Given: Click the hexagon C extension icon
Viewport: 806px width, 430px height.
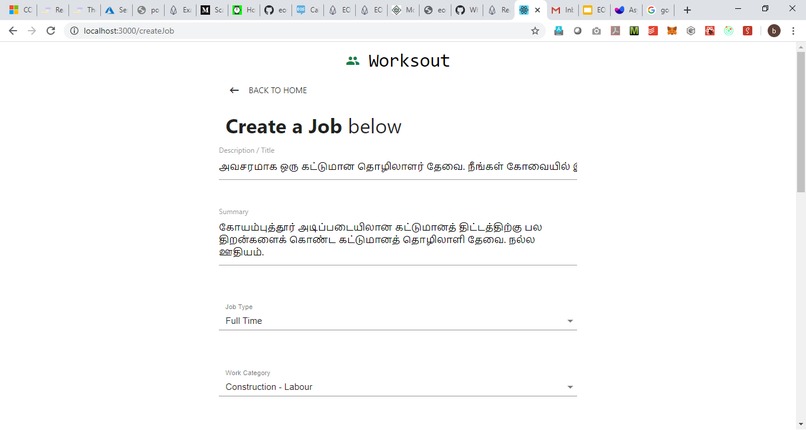Looking at the screenshot, I should 691,31.
